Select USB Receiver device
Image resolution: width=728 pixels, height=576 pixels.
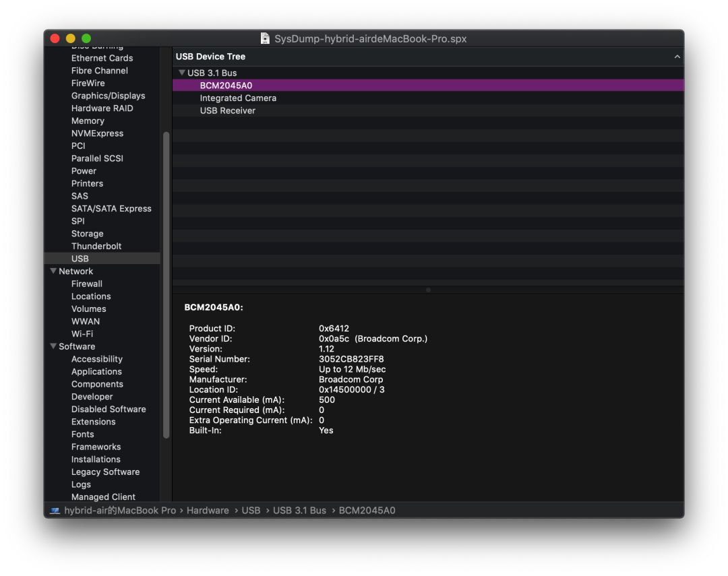pos(427,110)
